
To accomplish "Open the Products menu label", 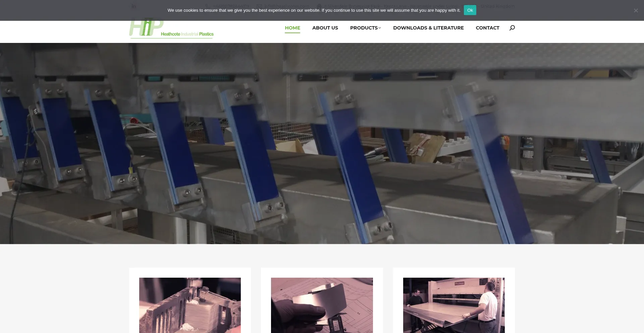I will click(x=364, y=28).
